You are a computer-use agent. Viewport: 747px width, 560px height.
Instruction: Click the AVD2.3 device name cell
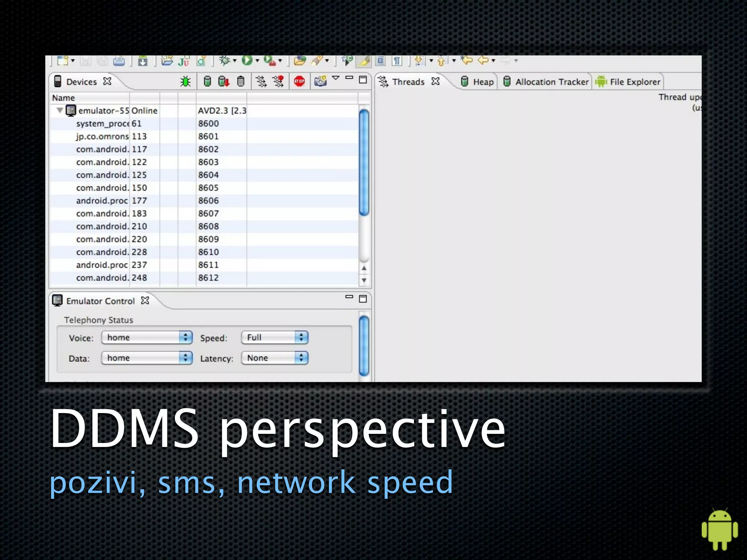click(x=222, y=110)
